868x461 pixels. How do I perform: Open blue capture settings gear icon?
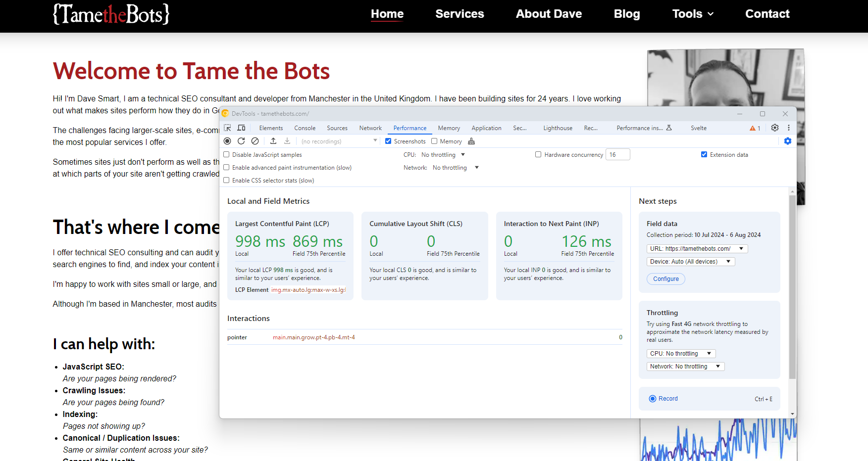[x=788, y=141]
